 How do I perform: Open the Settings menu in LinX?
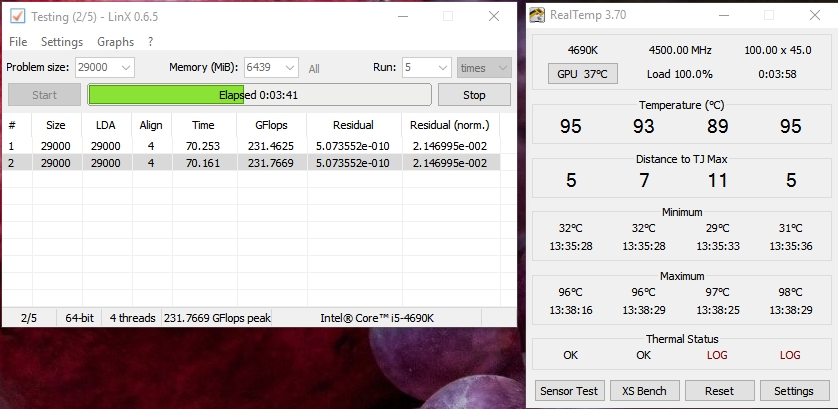click(62, 42)
